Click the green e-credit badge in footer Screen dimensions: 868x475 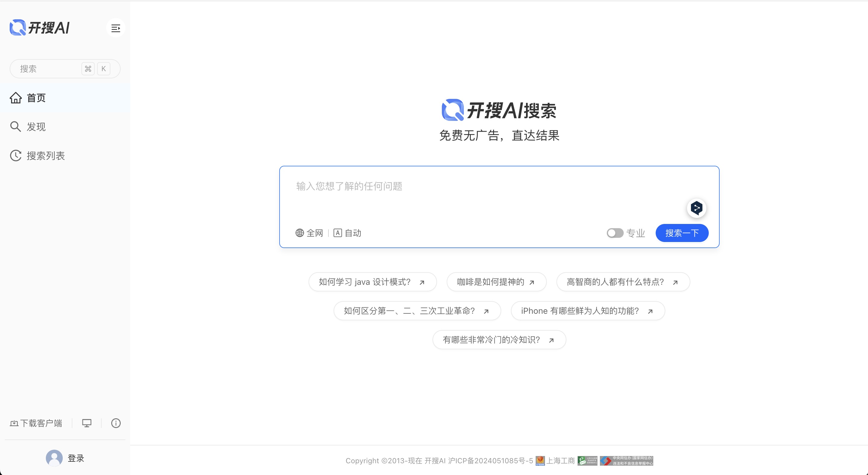[x=587, y=461]
